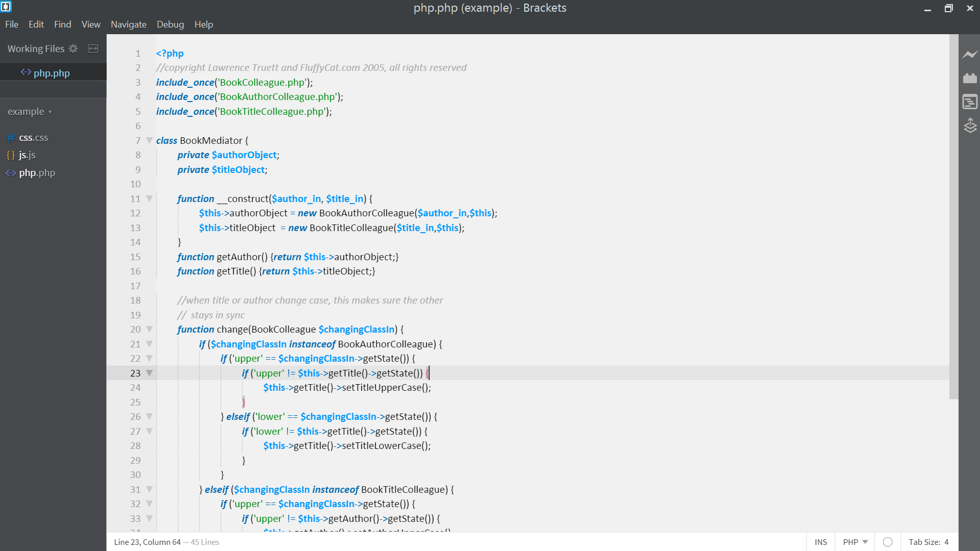
Task: Click the lint status circle in status bar
Action: point(888,542)
